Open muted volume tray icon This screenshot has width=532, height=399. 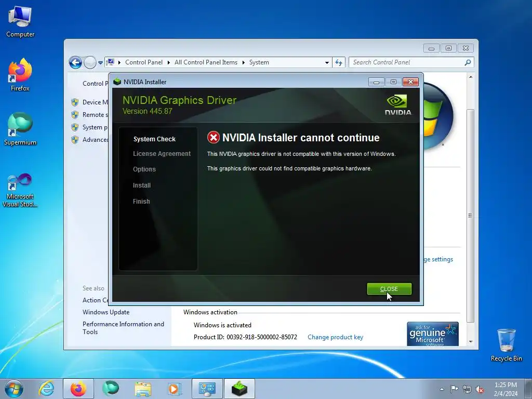tap(480, 389)
